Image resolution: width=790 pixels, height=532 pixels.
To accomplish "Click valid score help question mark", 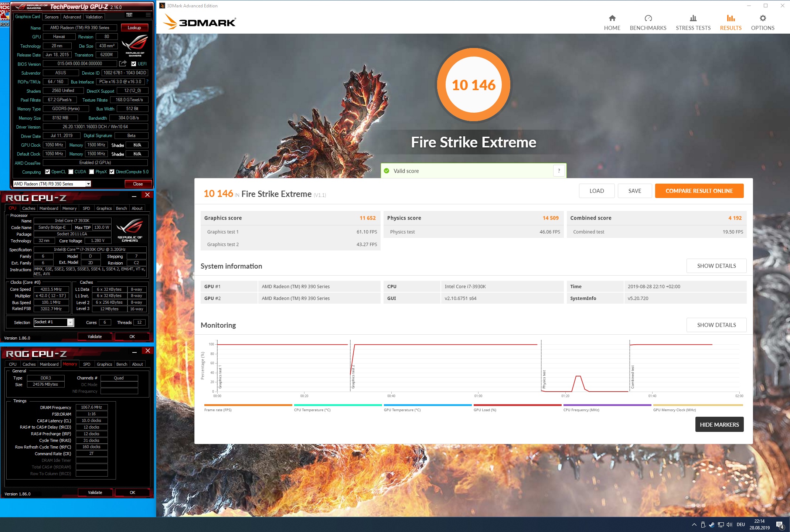I will (559, 171).
